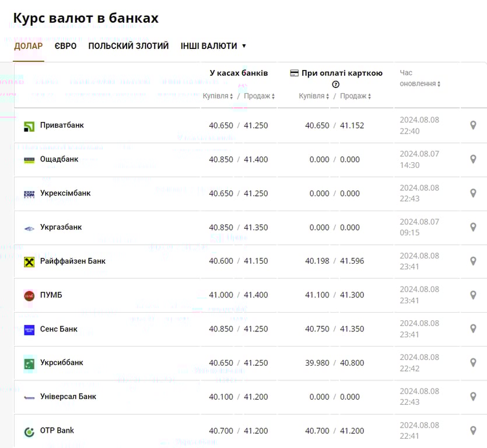Viewport: 487px width, 448px height.
Task: Click the location marker for ПУМБ
Action: tap(473, 295)
